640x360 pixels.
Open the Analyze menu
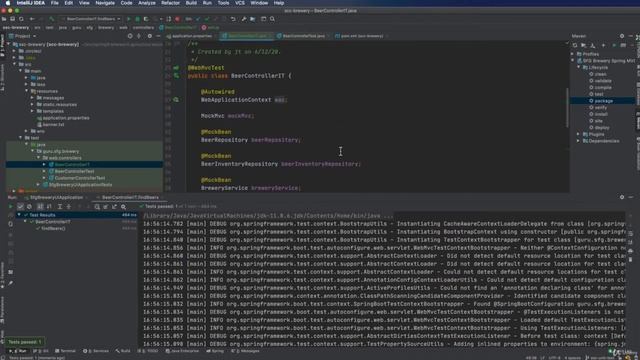coord(147,3)
